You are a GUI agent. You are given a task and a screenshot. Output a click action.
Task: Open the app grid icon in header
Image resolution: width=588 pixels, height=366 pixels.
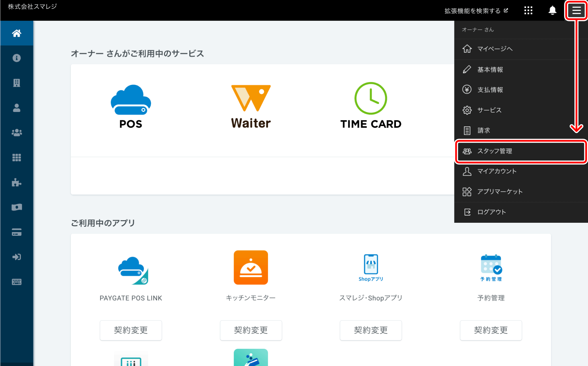tap(528, 11)
